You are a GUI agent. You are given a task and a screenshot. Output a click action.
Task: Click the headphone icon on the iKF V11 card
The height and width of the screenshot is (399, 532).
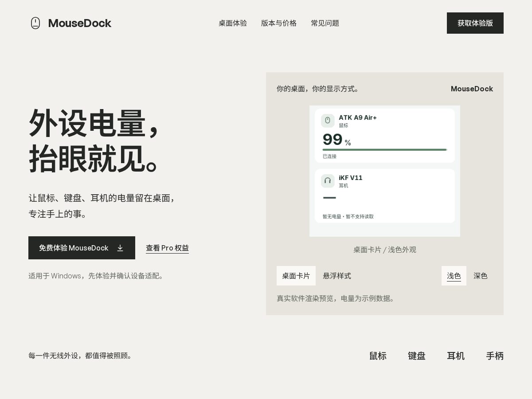(328, 181)
